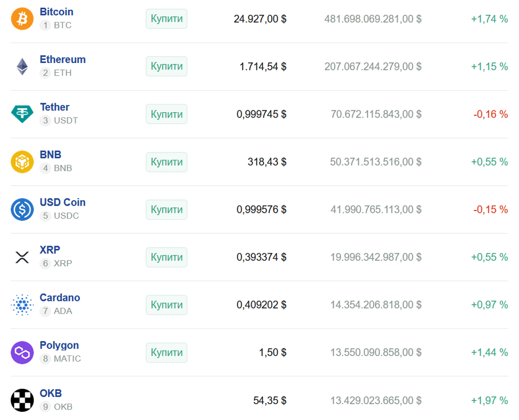Screen dimensions: 519x420
Task: Click the Tether price 0,999745 $
Action: [261, 114]
